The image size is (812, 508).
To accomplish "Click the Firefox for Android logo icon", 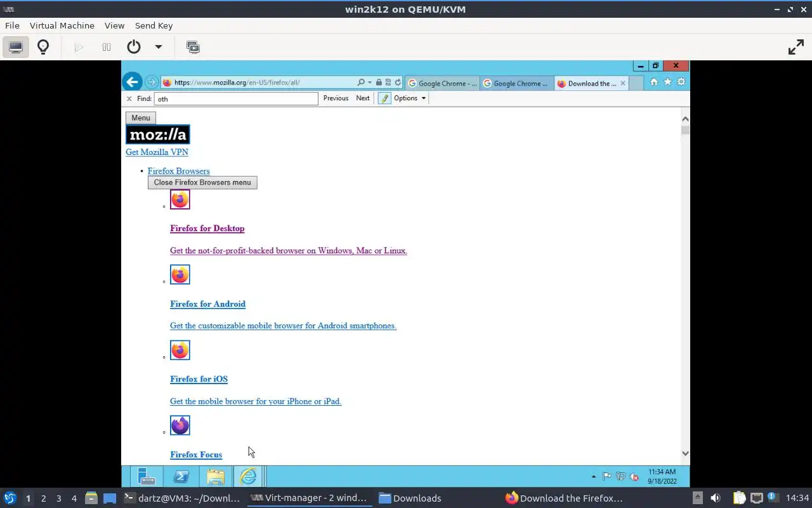I will click(x=180, y=275).
